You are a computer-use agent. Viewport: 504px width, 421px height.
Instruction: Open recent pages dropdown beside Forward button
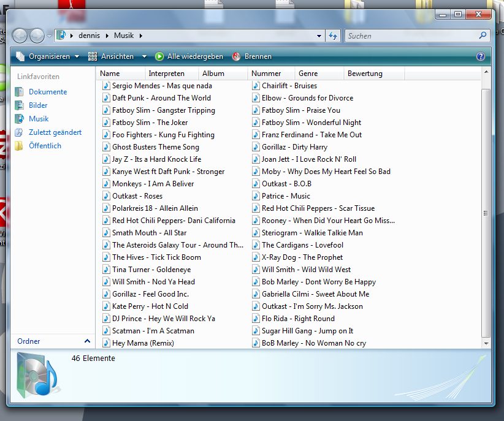(x=49, y=36)
